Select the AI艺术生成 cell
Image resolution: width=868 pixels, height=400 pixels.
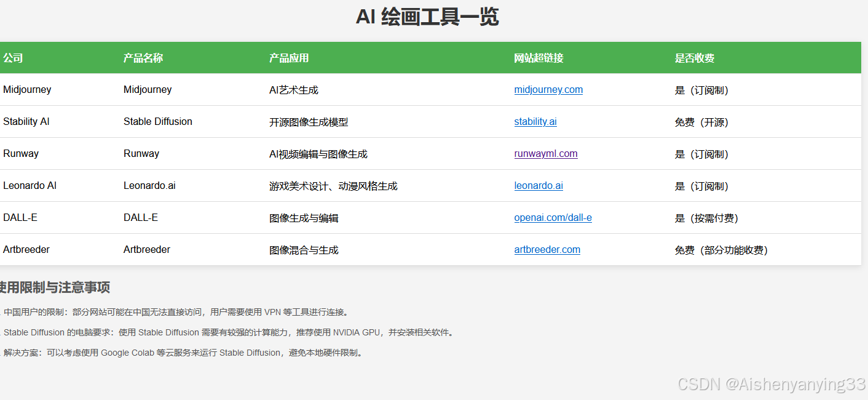[x=294, y=90]
